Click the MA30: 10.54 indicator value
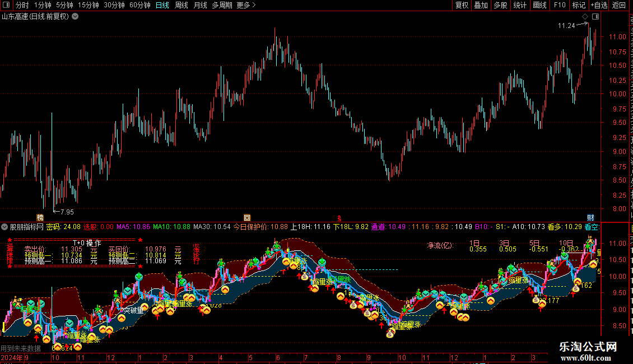Image resolution: width=633 pixels, height=364 pixels. click(212, 227)
